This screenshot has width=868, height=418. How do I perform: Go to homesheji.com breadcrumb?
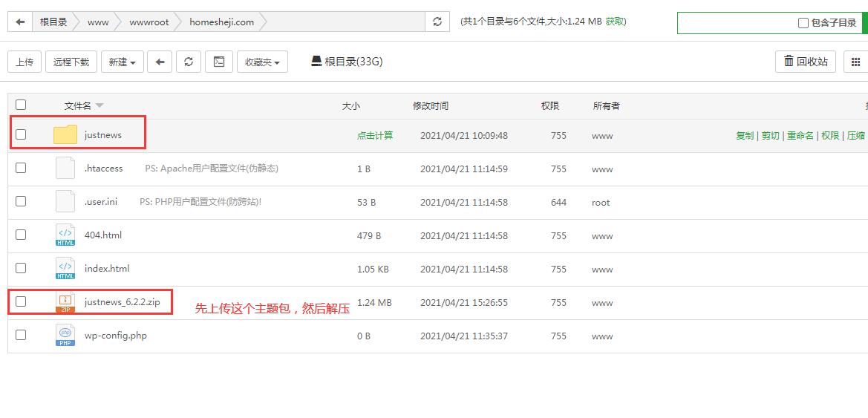pos(222,22)
